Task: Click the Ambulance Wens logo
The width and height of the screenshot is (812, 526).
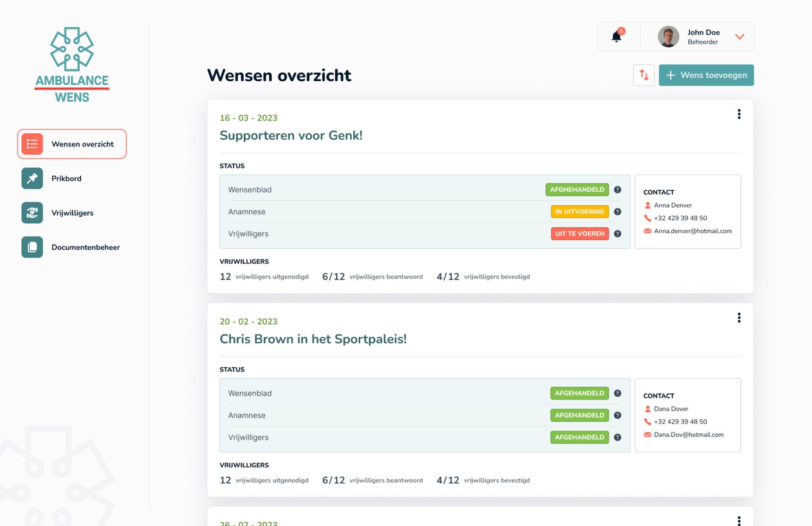Action: [72, 65]
